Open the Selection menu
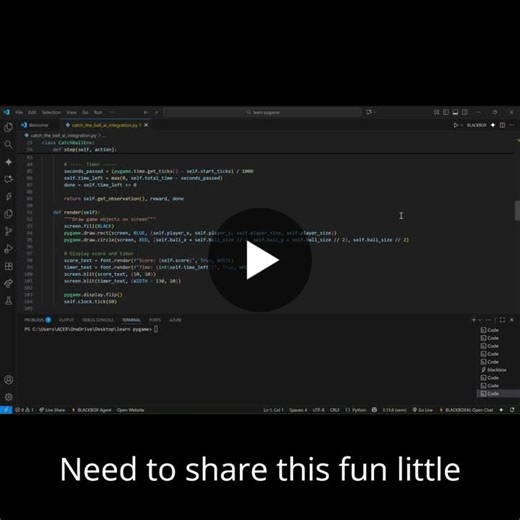 51,112
